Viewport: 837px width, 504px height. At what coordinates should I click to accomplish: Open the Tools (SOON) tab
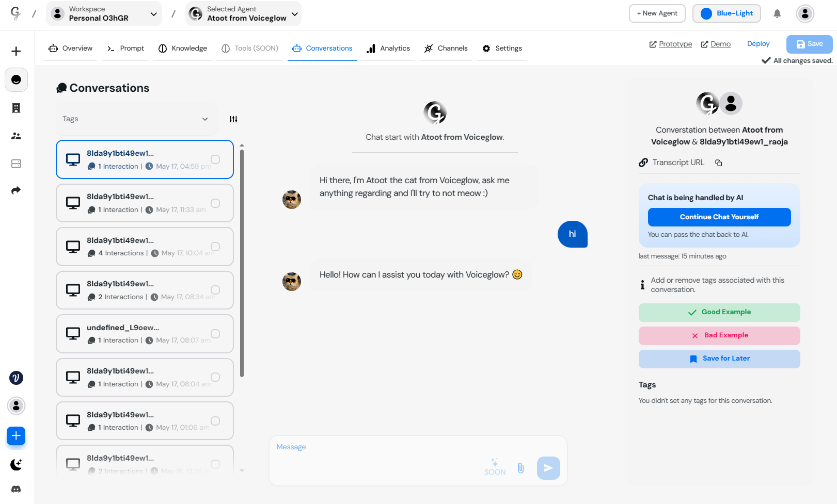[x=250, y=48]
